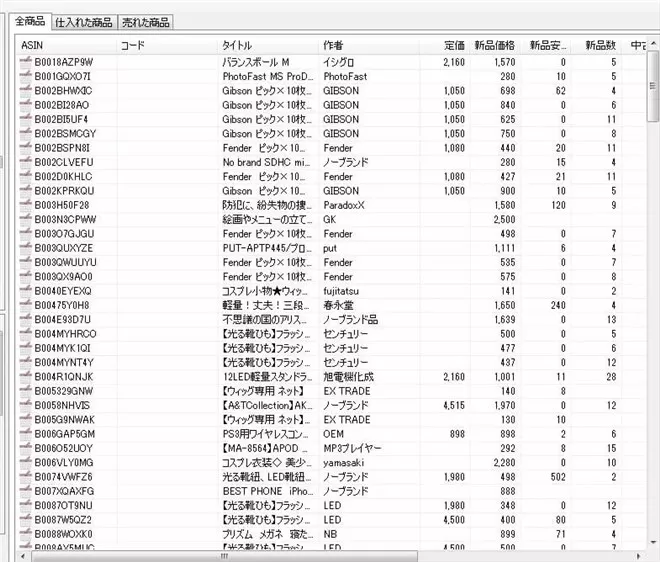
Task: Select the icon for row B002BHWXIC
Action: [x=26, y=91]
